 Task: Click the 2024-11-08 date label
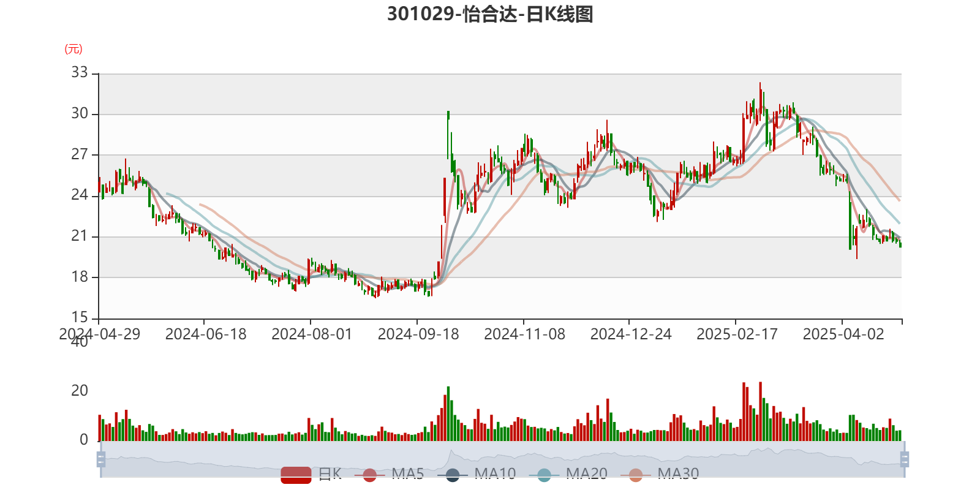click(524, 334)
